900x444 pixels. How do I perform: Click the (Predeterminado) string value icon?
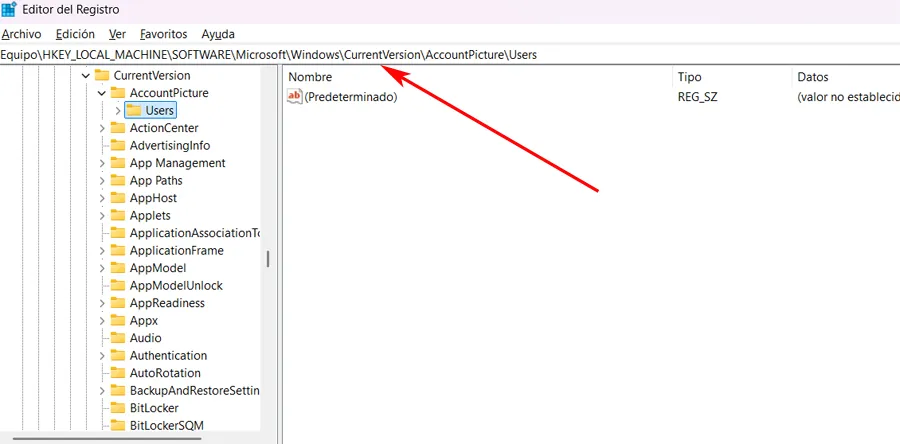294,96
